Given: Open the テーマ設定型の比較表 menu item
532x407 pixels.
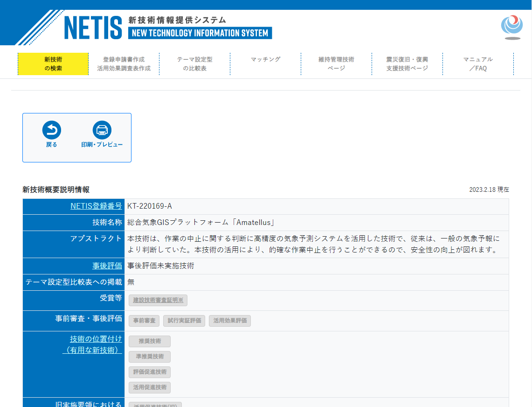Looking at the screenshot, I should coord(194,63).
